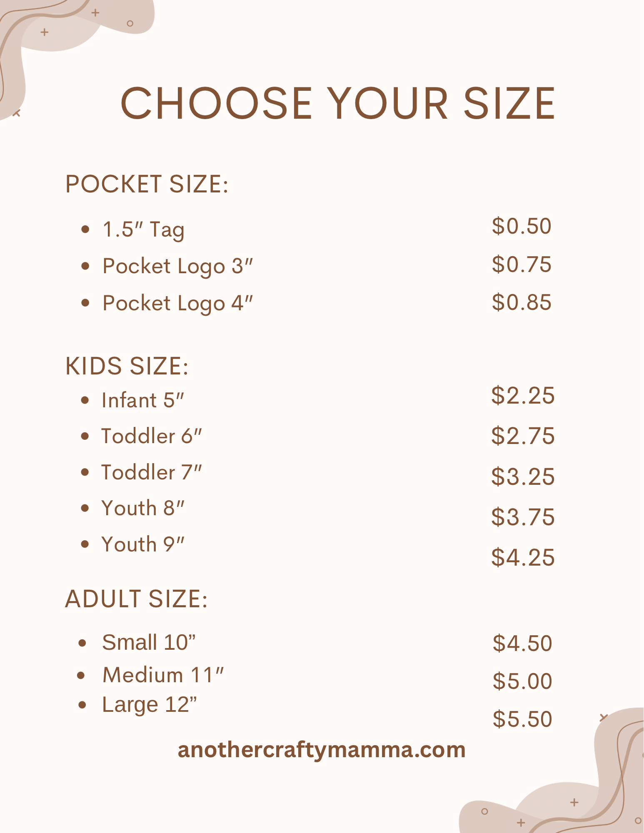
Task: Pick the Toddler 6" size
Action: pos(152,436)
